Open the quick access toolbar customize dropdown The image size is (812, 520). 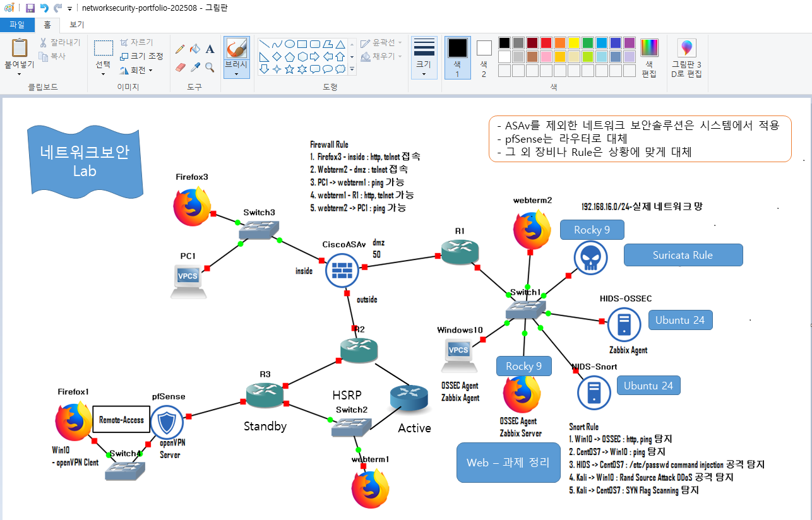69,9
